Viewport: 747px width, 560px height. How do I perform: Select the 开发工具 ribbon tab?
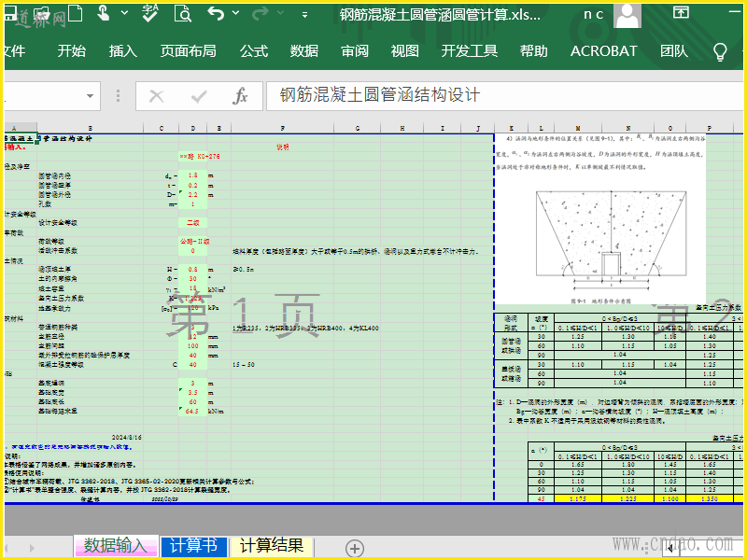470,51
